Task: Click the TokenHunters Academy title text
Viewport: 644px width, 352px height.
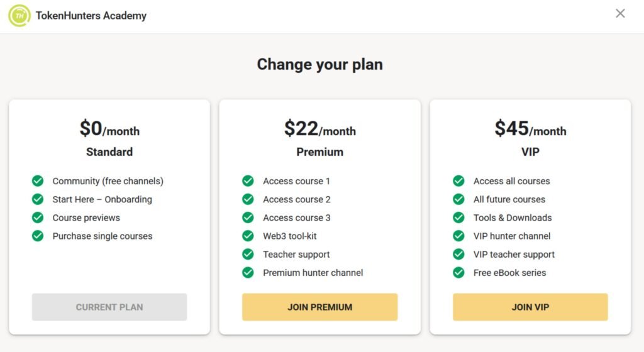Action: [x=91, y=16]
